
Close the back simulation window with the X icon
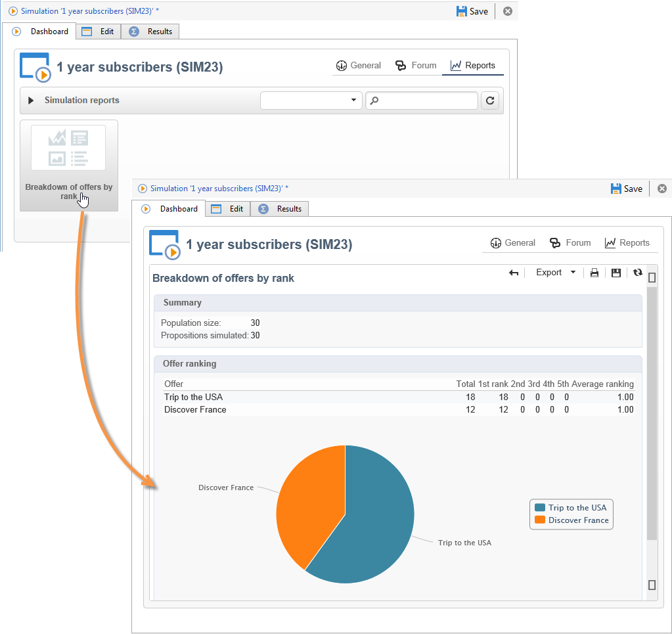coord(507,11)
